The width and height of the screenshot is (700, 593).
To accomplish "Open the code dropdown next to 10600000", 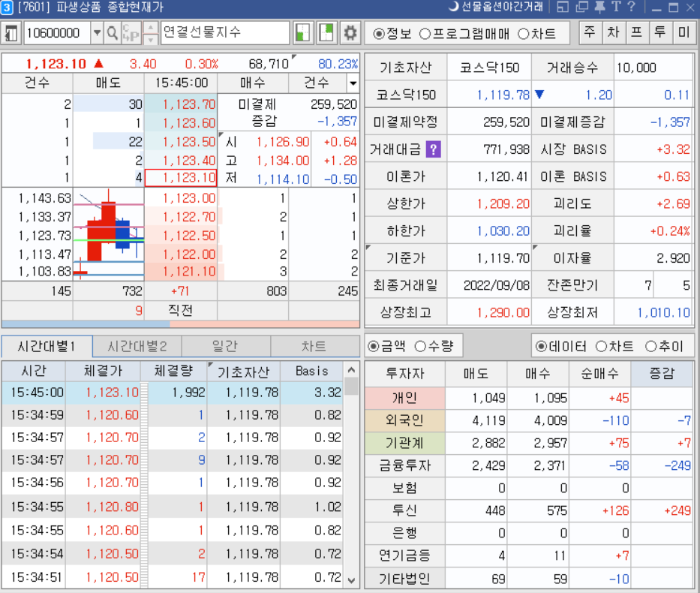I will point(97,33).
